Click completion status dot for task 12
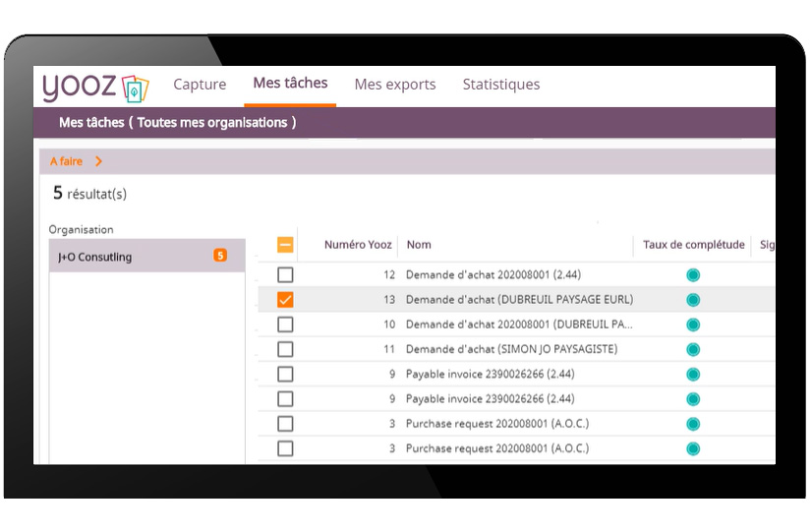 (x=693, y=275)
